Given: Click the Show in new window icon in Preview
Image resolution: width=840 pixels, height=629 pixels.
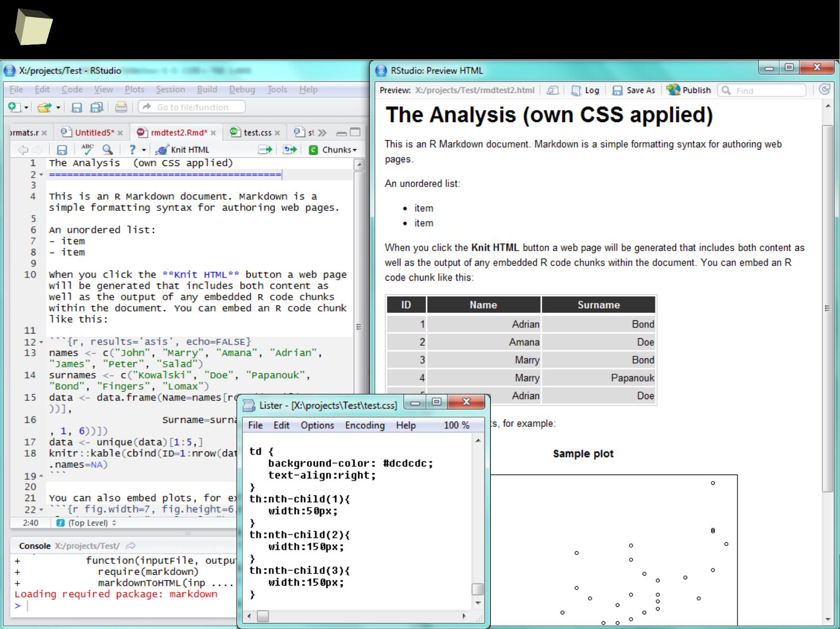Looking at the screenshot, I should pyautogui.click(x=552, y=90).
